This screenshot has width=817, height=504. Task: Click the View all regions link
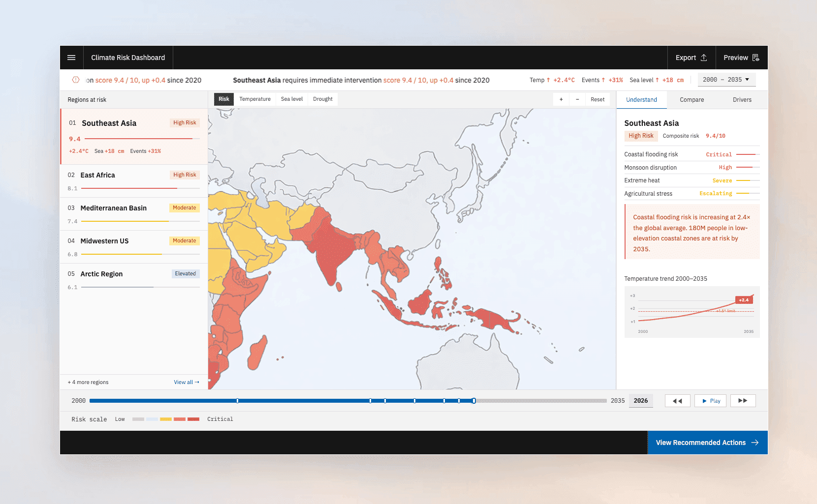tap(187, 382)
